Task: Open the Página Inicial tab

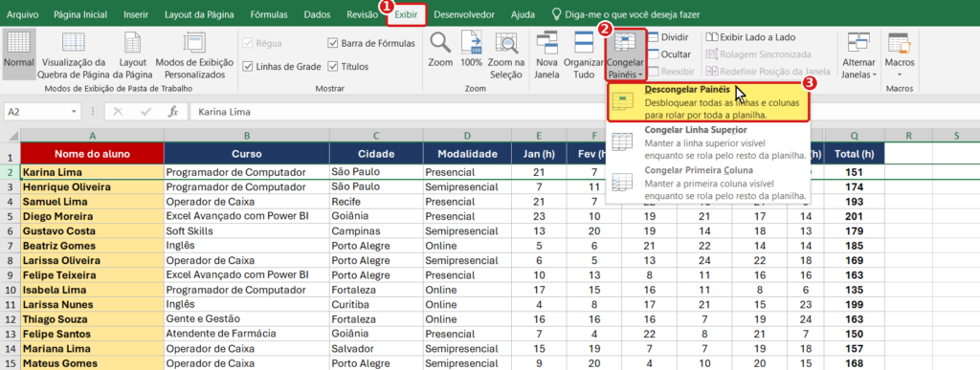Action: coord(80,13)
